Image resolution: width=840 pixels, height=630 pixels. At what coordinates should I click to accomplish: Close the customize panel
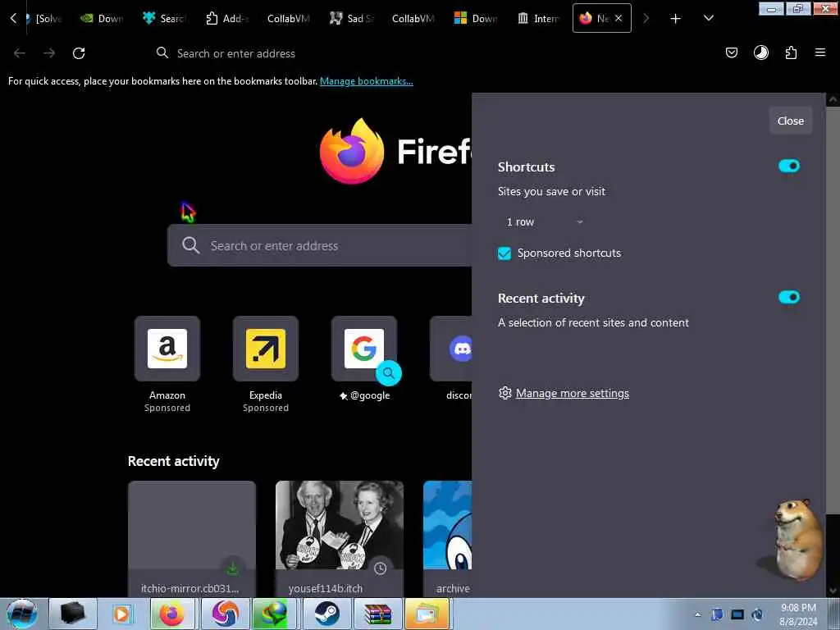[x=790, y=121]
